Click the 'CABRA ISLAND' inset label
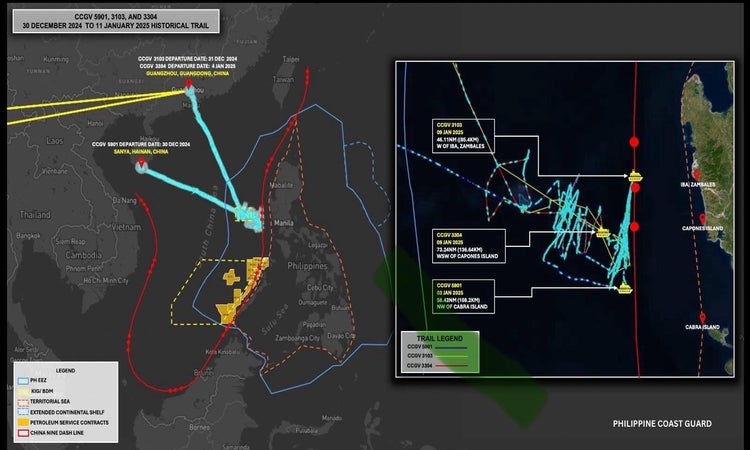 click(702, 327)
